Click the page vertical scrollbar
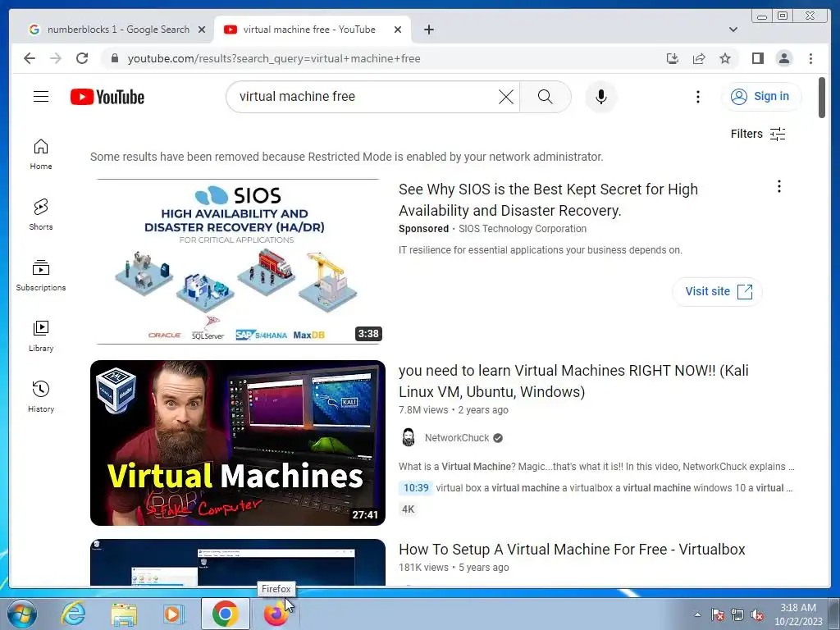Screen dimensions: 840x630 tap(822, 98)
